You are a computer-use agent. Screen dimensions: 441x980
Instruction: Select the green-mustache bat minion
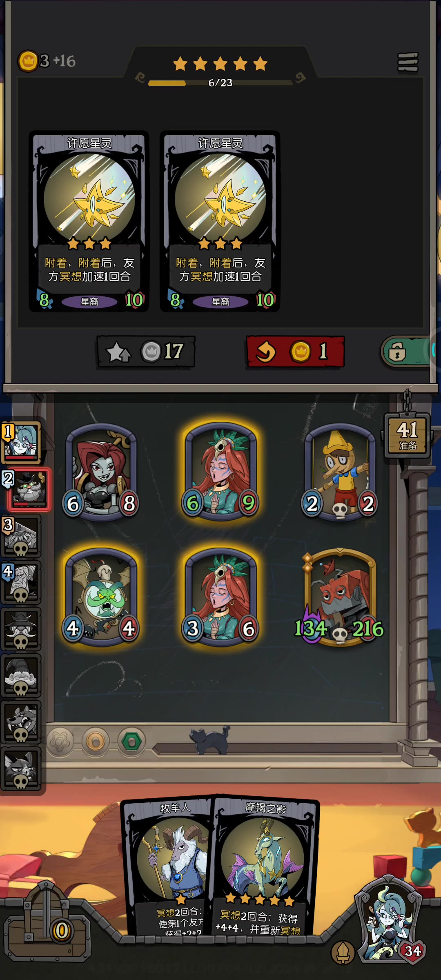(101, 597)
